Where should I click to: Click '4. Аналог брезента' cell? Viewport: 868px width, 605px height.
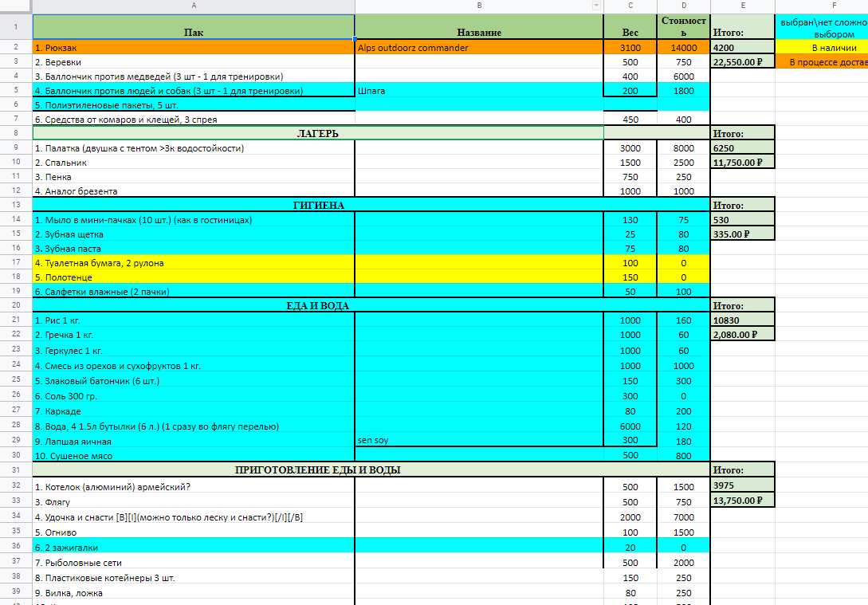point(194,191)
